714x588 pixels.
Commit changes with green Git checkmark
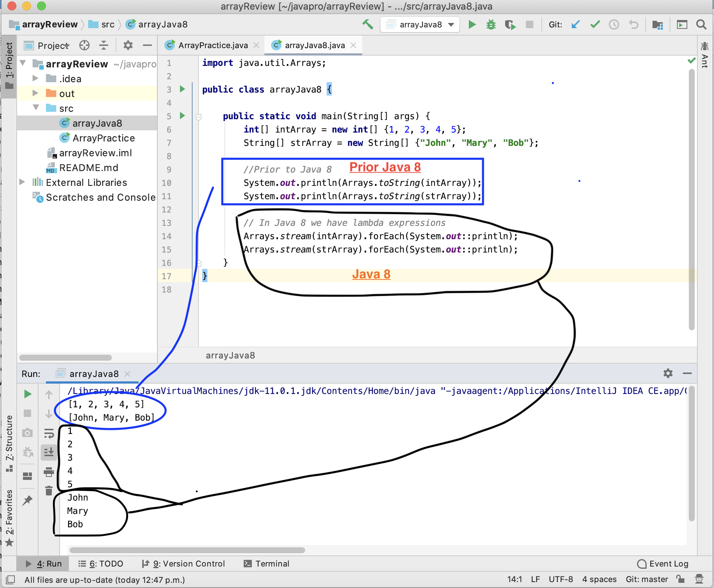[x=595, y=24]
